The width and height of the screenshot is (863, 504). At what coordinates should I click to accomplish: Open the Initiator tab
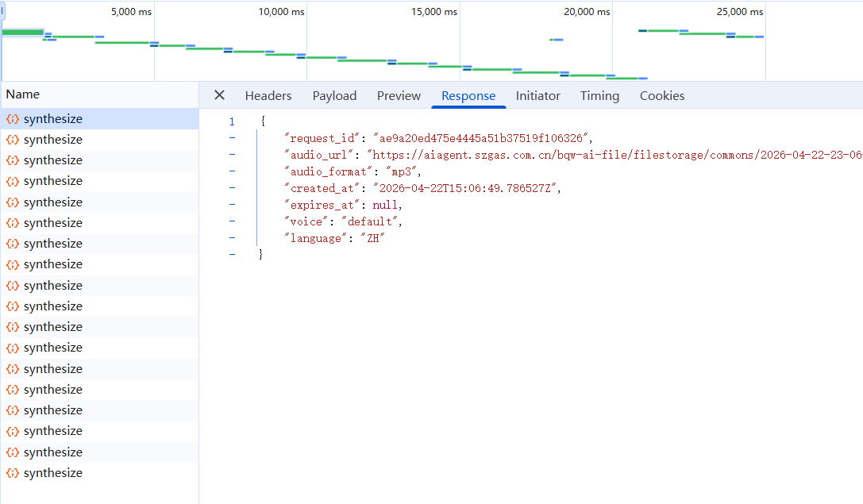(x=537, y=96)
